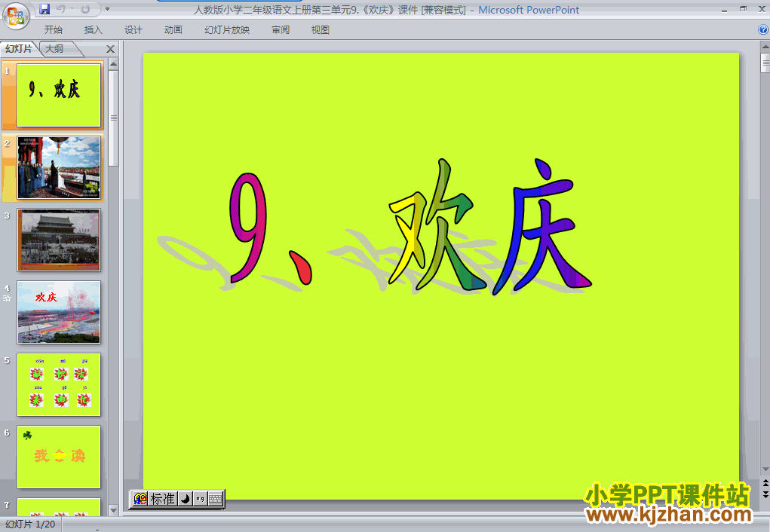Select slide 2 thumbnail with people photo
This screenshot has height=532, width=770.
(59, 168)
